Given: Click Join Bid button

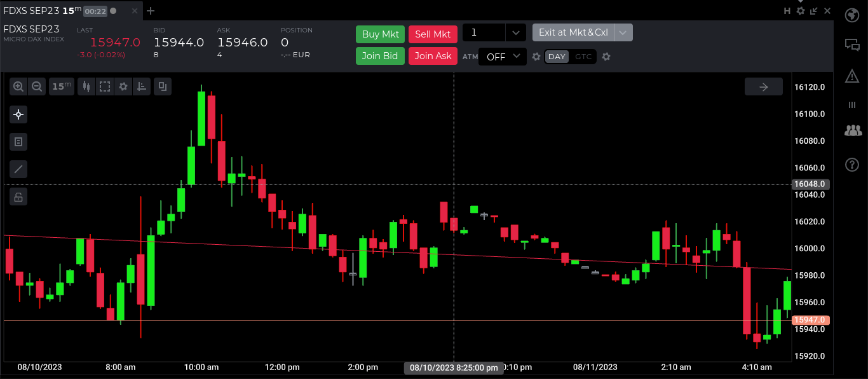Looking at the screenshot, I should (x=380, y=56).
